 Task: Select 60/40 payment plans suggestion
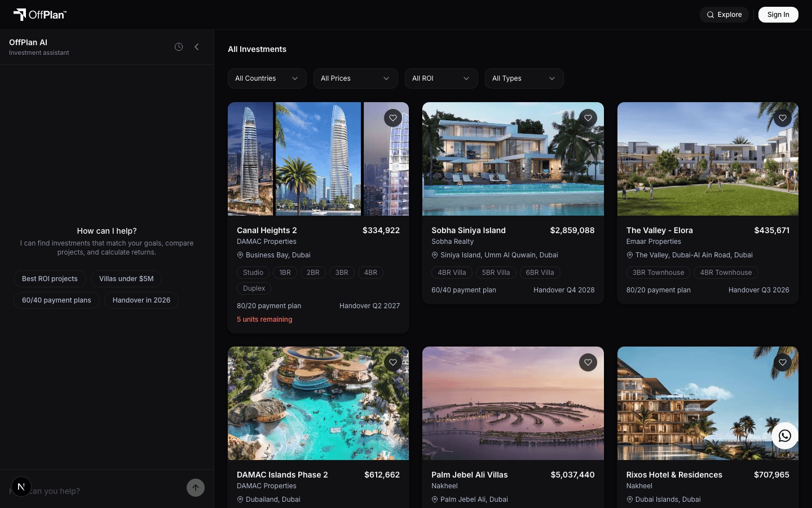click(x=56, y=300)
